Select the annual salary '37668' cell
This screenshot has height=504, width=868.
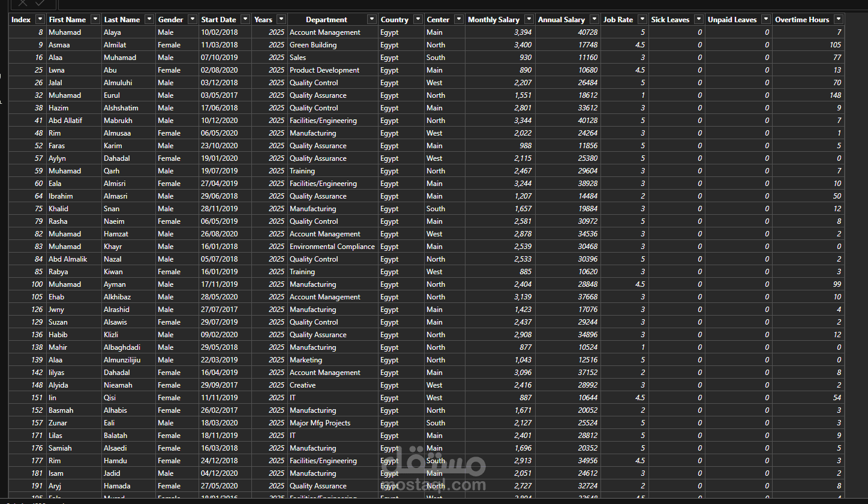pyautogui.click(x=567, y=297)
